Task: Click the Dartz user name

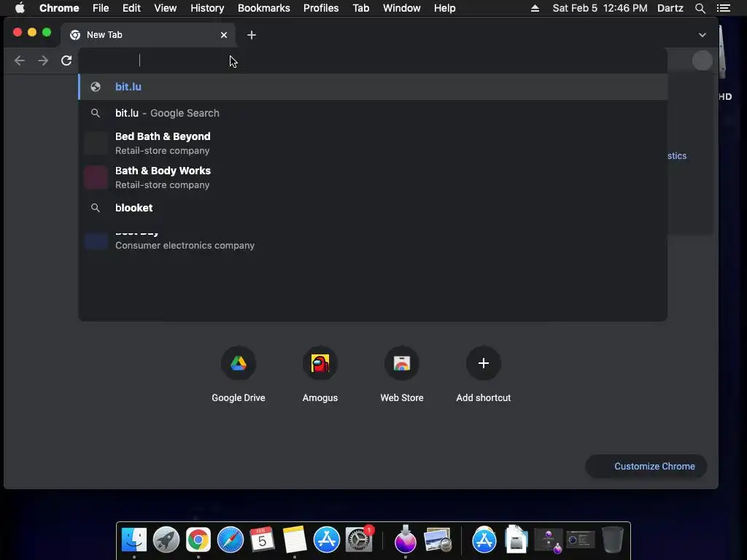Action: pos(670,8)
